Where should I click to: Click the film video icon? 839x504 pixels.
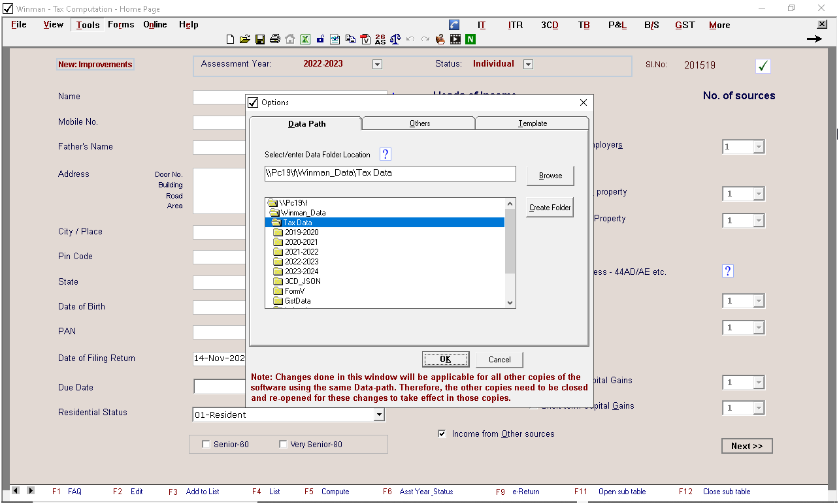coord(455,39)
